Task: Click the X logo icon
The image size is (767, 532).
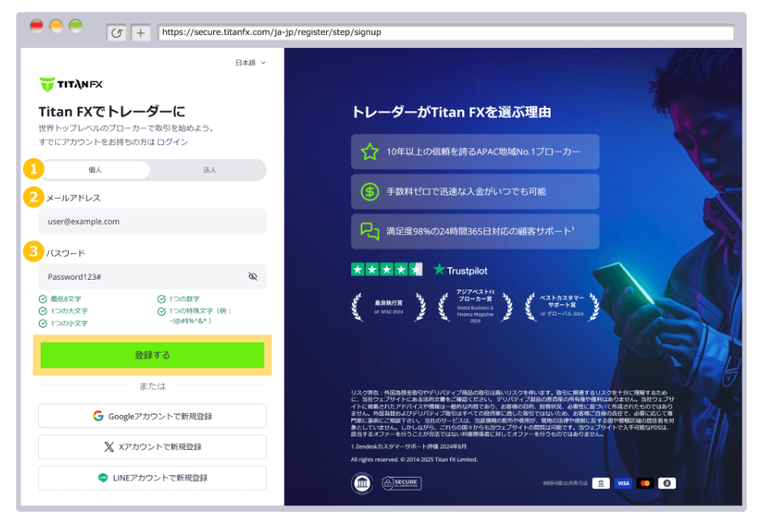Action: [x=109, y=447]
